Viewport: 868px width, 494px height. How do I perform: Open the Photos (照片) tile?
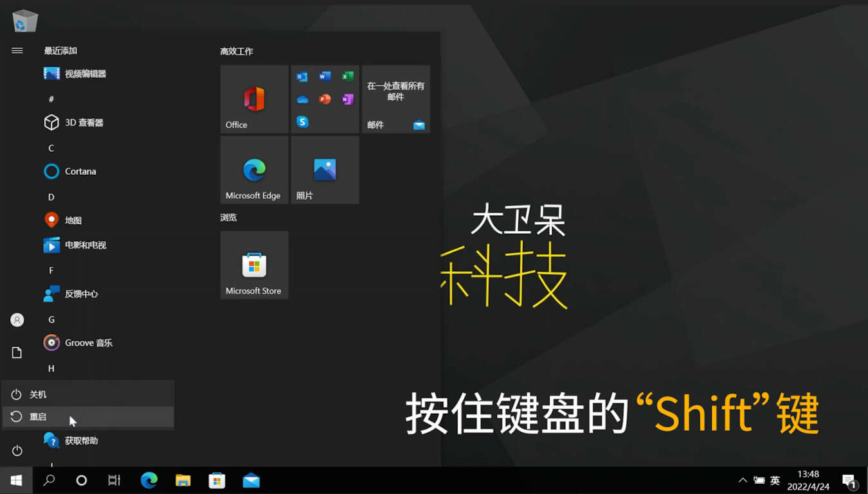(325, 170)
